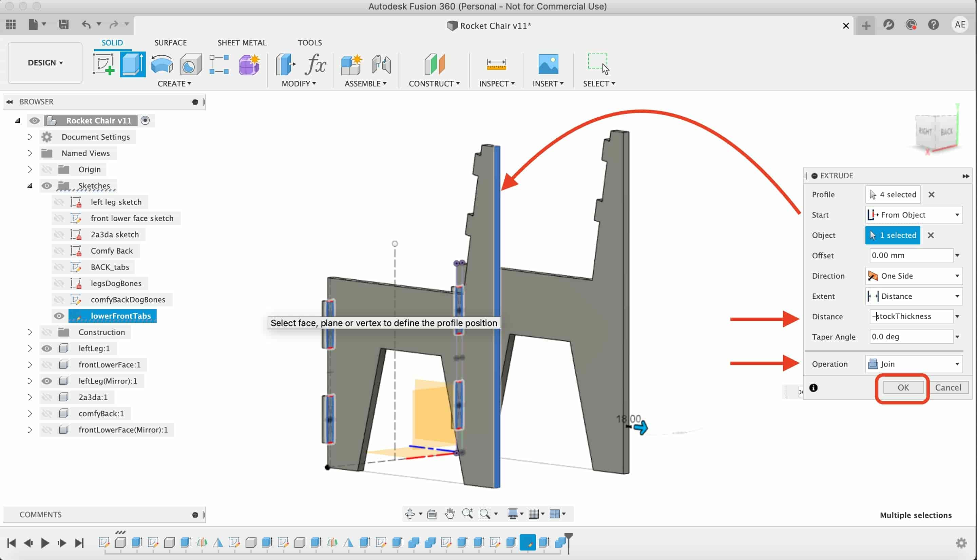
Task: Clear the Object 1 selected selection
Action: click(x=931, y=235)
